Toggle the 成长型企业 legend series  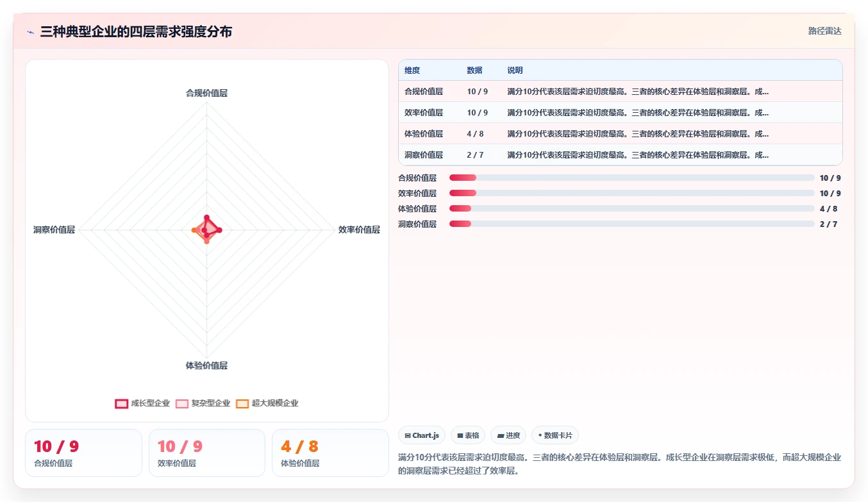142,403
